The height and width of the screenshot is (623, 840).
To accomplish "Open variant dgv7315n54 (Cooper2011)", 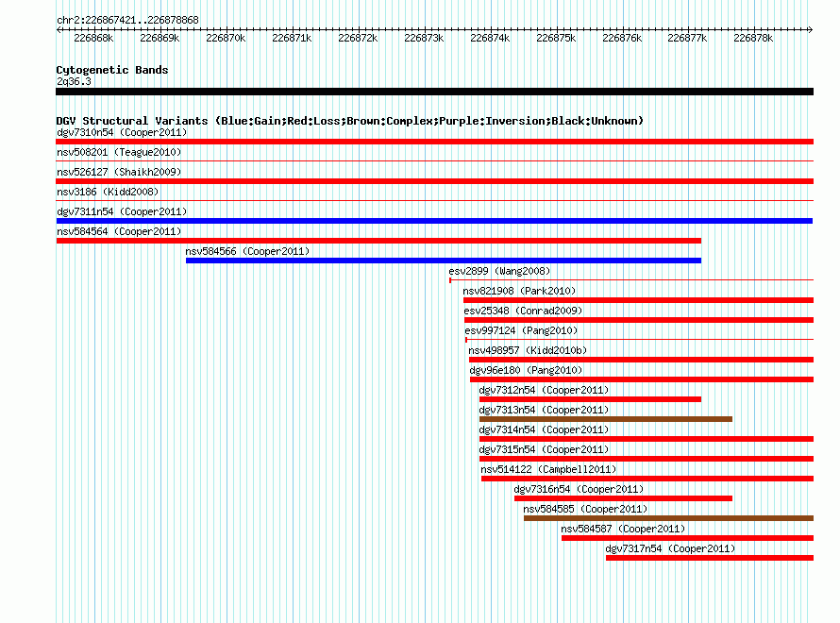I will click(x=544, y=449).
